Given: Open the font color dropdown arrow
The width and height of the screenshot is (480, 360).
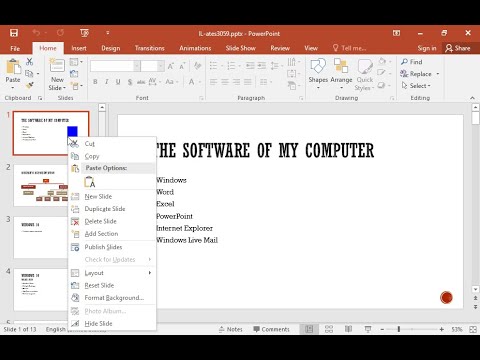Looking at the screenshot, I should tap(200, 82).
